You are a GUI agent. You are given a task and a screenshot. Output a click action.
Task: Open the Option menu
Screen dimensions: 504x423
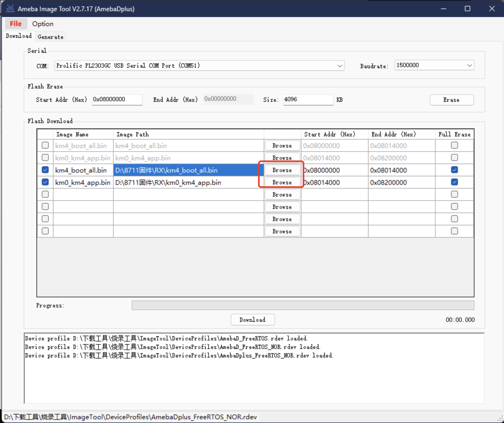(43, 24)
